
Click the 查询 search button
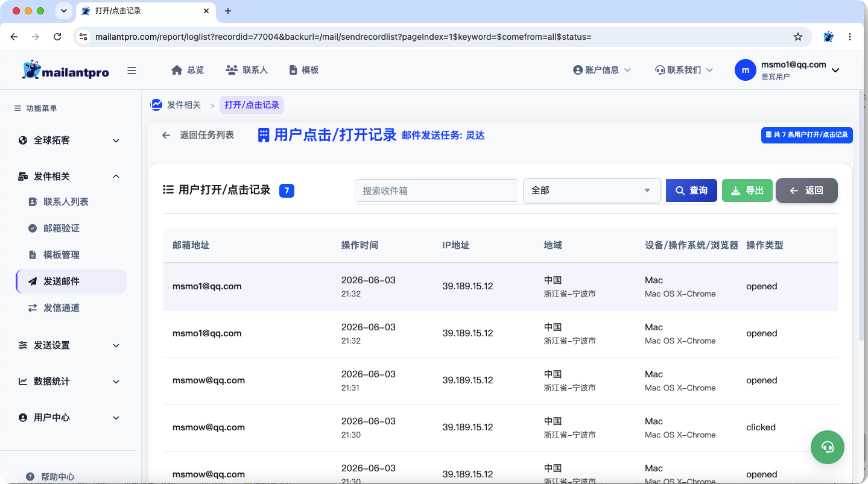tap(691, 190)
